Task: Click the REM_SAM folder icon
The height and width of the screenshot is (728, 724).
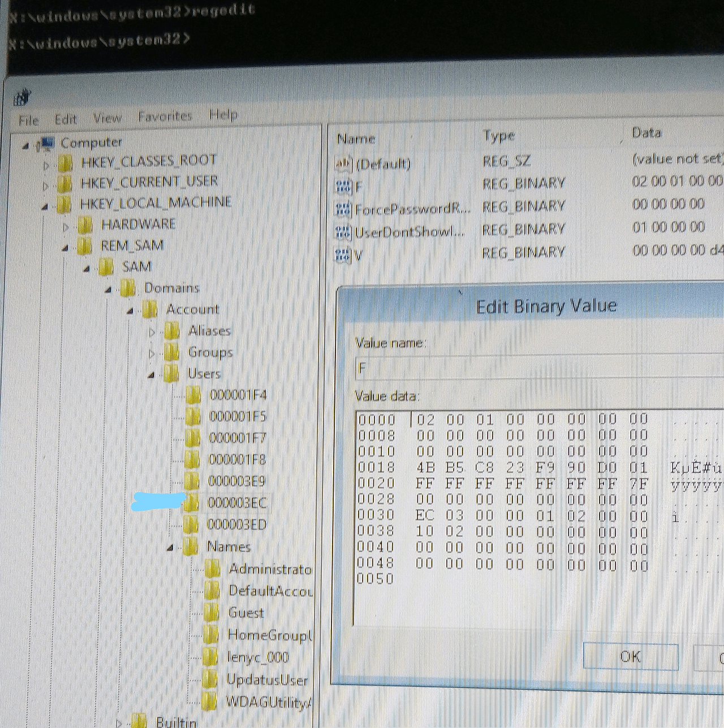Action: coord(84,247)
